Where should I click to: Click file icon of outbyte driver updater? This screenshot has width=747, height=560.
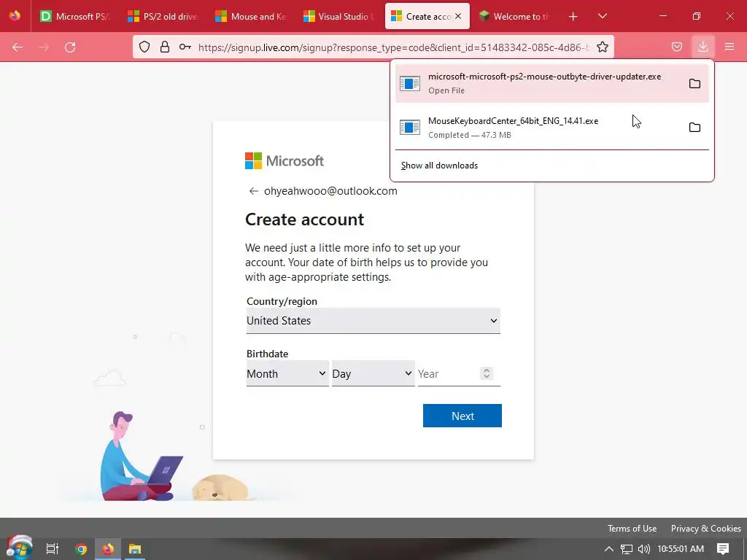point(410,83)
